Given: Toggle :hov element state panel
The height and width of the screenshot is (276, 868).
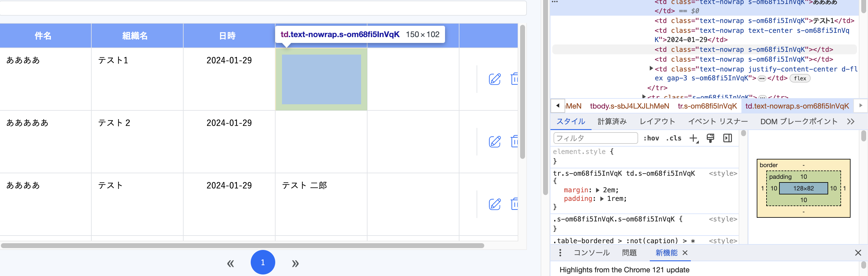Looking at the screenshot, I should click(651, 138).
